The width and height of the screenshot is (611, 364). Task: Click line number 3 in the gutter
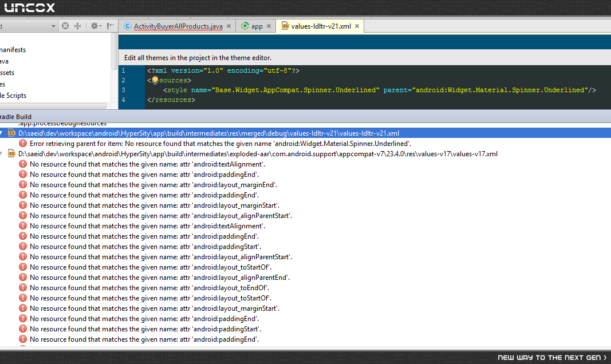point(123,90)
